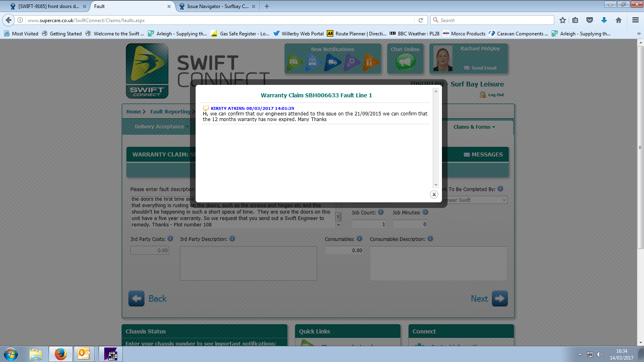This screenshot has width=644, height=362.
Task: Click the green caravan notification icon
Action: point(295,62)
